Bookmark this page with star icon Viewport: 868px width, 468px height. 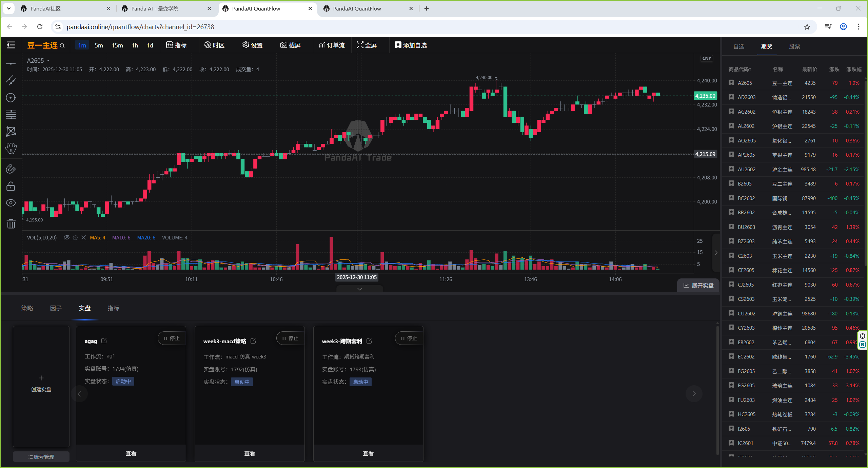807,27
